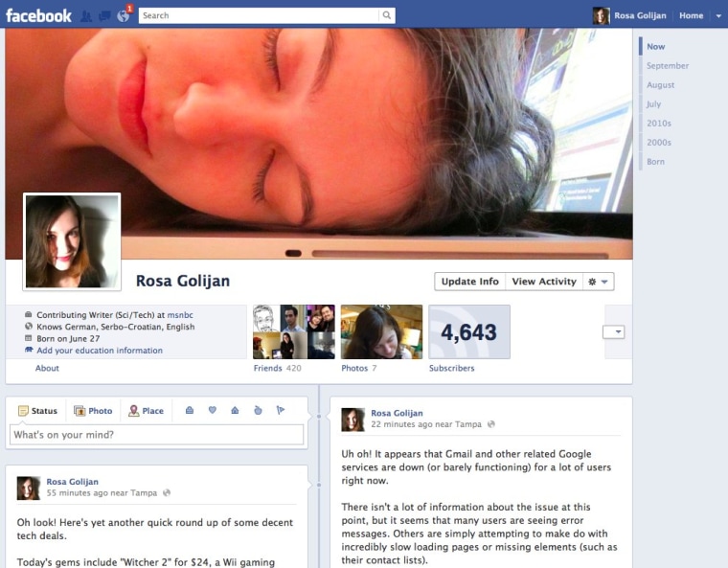Click into the Search field
Screen dimensions: 728x568
click(x=259, y=15)
